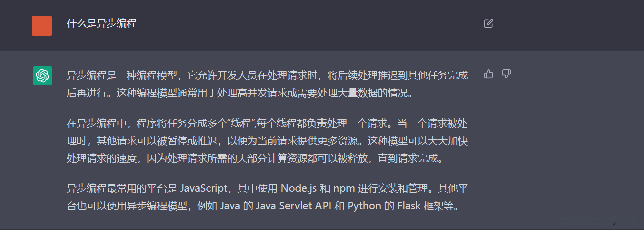Screen dimensions: 644x230
Task: Click the paragraph beginning "异步编程是一种编程模型"
Action: coord(267,84)
